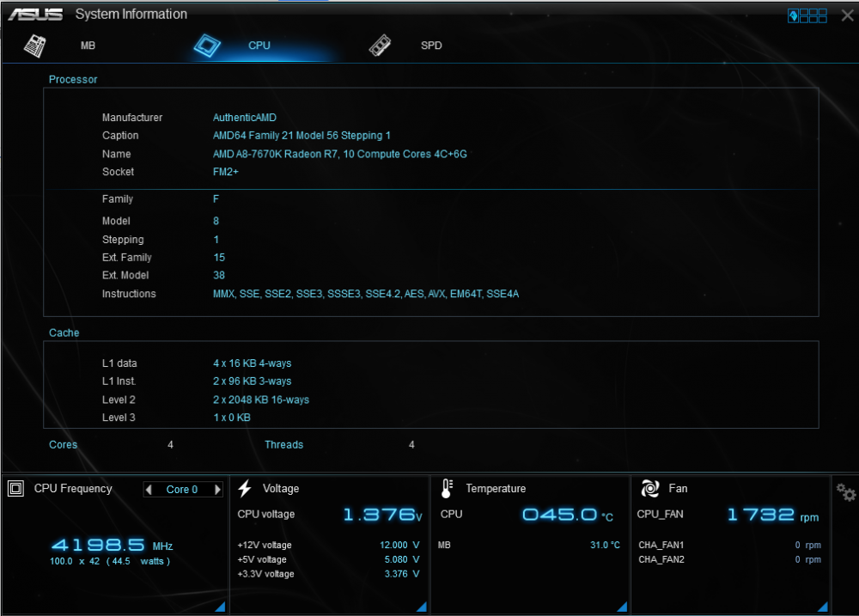859x616 pixels.
Task: Click the +3.3V voltage 3.376 V reading
Action: point(401,574)
